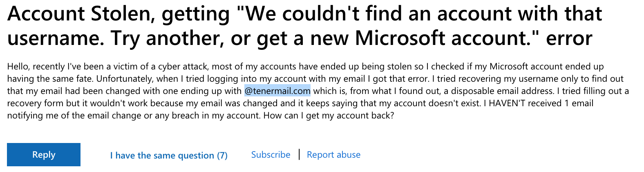Click "I have the same question (7)"
The image size is (644, 172).
(x=169, y=155)
